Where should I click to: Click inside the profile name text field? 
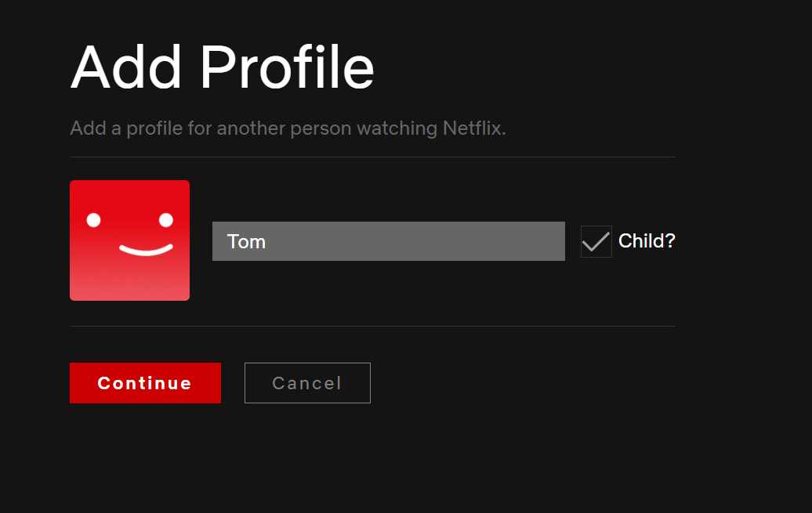(x=389, y=241)
